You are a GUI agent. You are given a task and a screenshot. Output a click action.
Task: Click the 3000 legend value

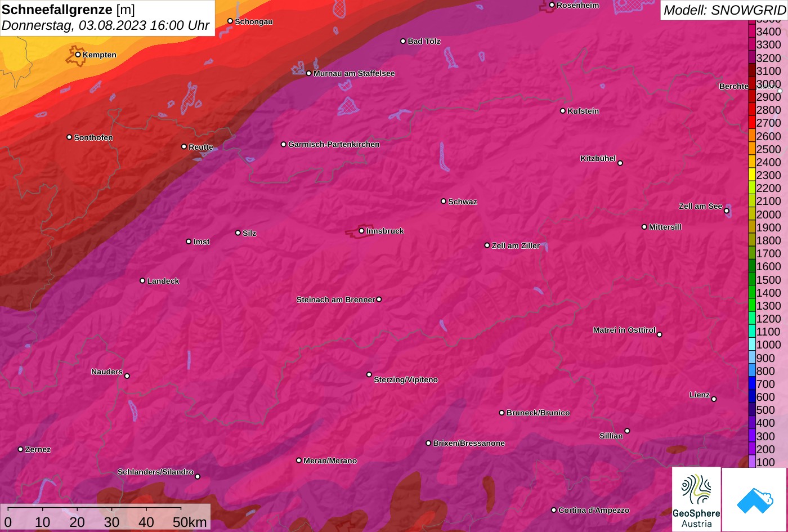click(x=768, y=84)
